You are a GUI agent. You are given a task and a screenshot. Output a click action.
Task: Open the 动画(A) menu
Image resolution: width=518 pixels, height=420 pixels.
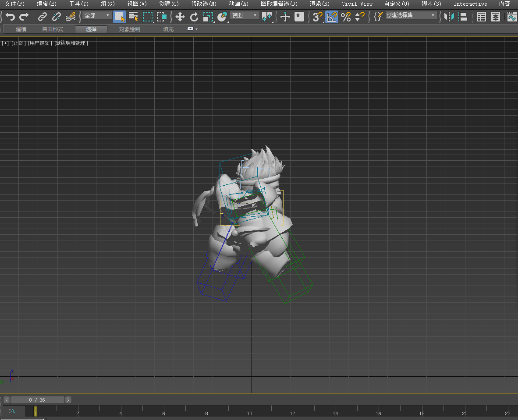tap(238, 4)
